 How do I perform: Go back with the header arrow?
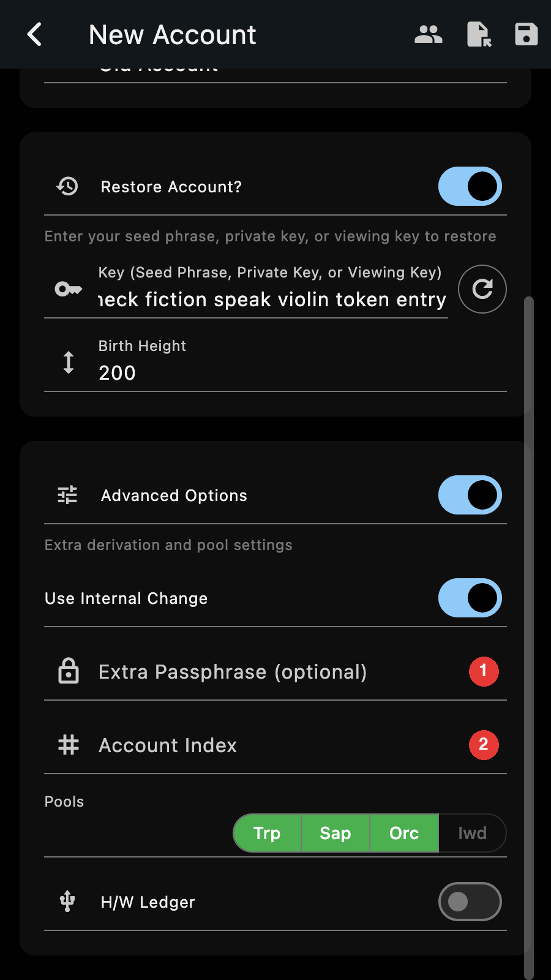click(x=35, y=34)
